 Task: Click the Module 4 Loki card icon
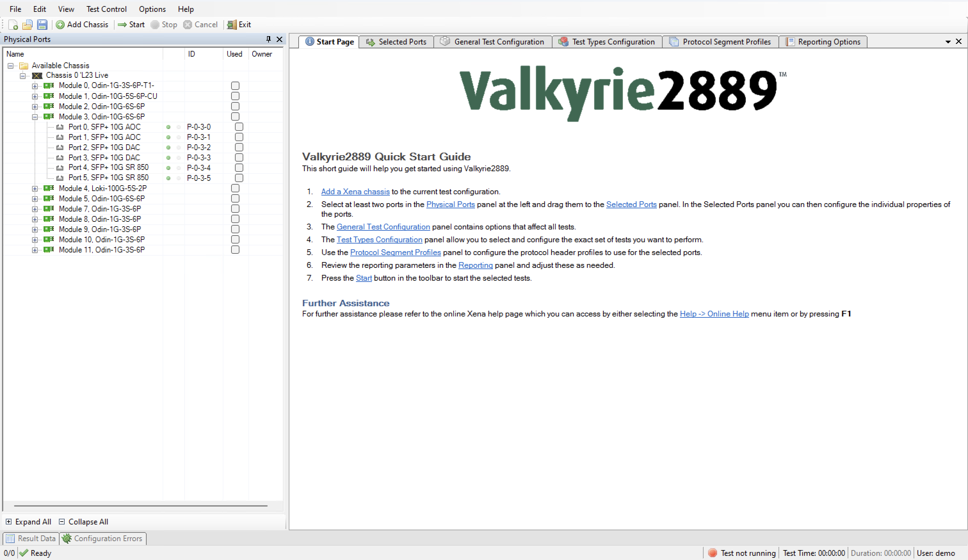49,188
